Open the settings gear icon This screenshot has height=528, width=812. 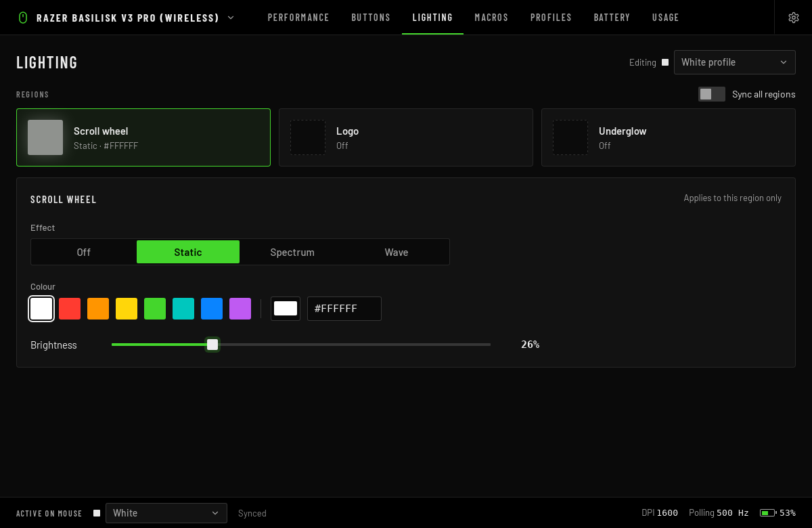click(x=794, y=18)
